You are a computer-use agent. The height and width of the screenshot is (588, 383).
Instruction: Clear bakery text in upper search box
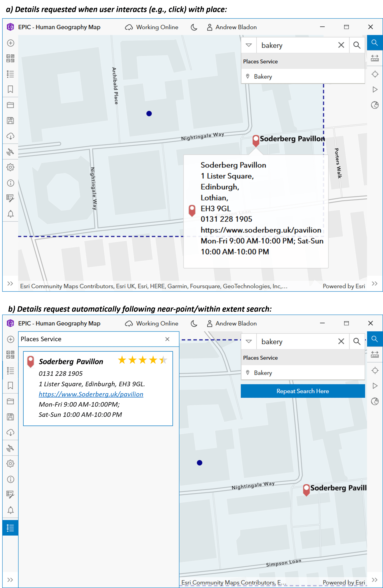[341, 45]
